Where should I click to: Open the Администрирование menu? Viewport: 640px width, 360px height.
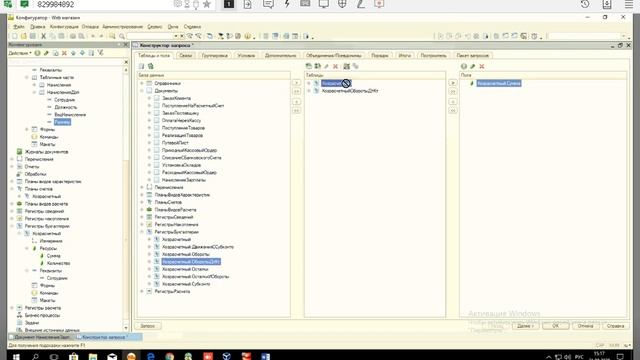click(x=122, y=27)
